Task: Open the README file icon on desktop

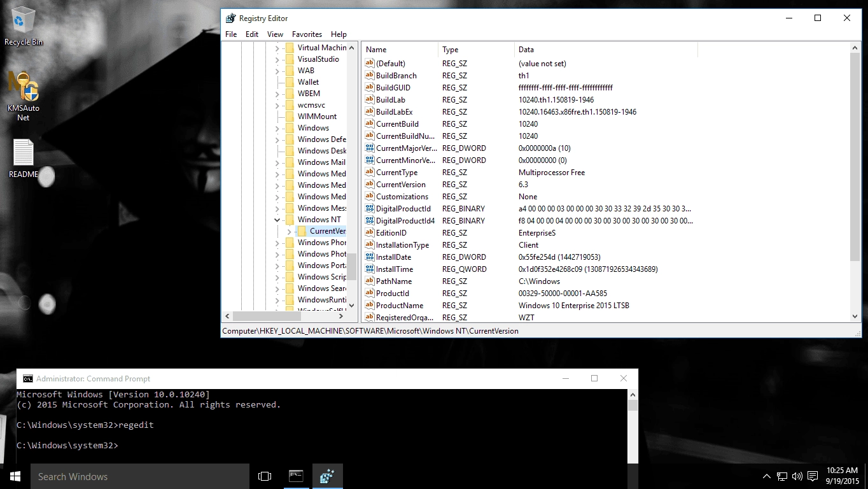Action: point(24,159)
